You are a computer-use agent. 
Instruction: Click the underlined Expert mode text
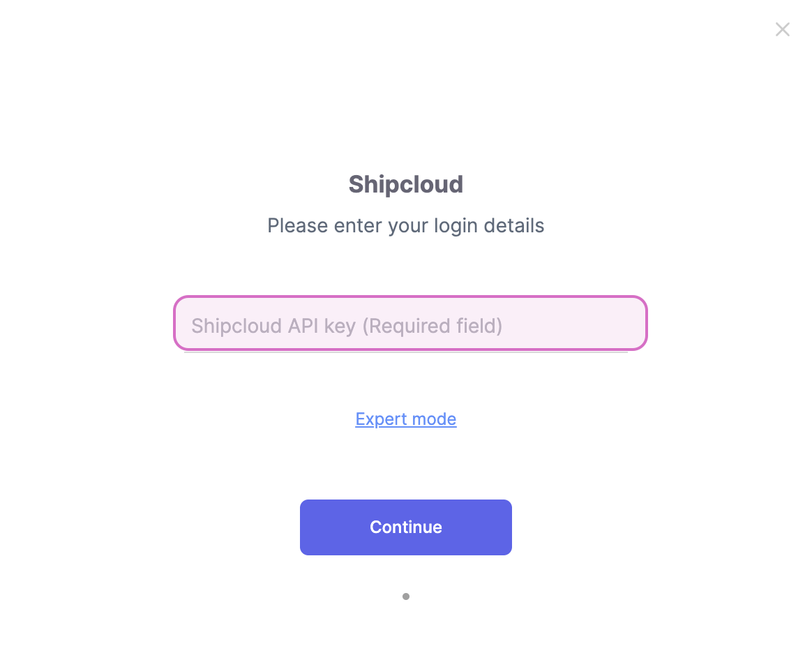point(405,419)
